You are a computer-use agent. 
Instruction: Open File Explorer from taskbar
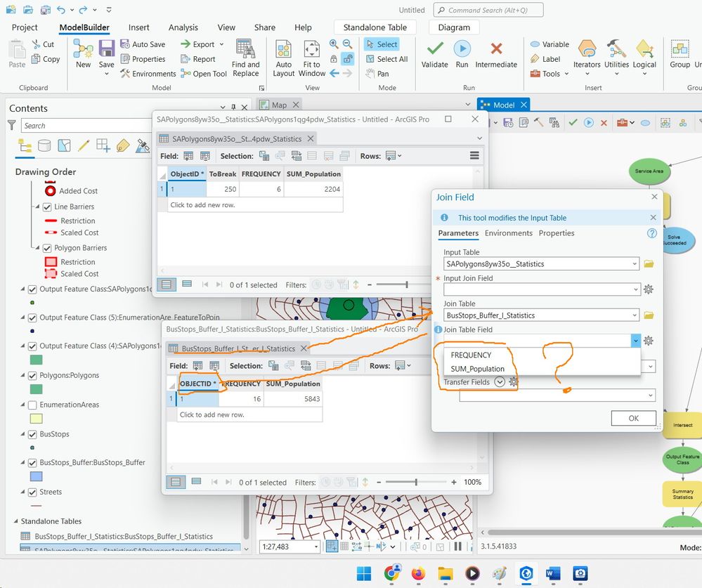(x=445, y=573)
